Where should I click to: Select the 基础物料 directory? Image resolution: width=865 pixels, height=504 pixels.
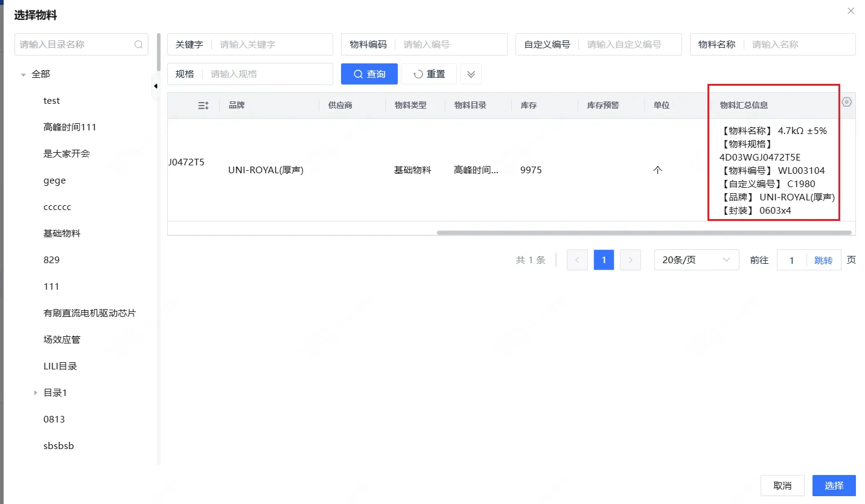pos(62,234)
